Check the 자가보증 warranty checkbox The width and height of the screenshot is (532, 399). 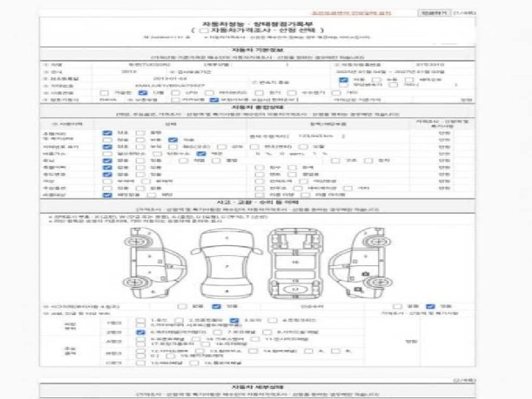pos(175,100)
